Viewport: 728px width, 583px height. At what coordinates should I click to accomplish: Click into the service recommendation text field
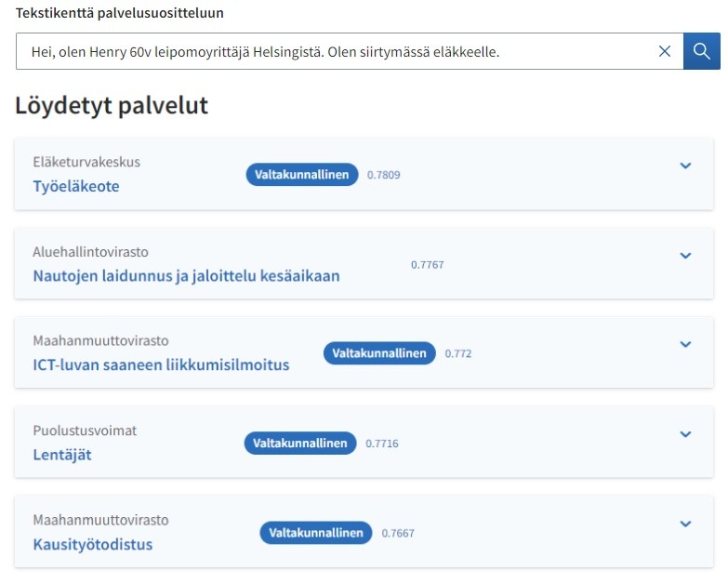coord(335,52)
